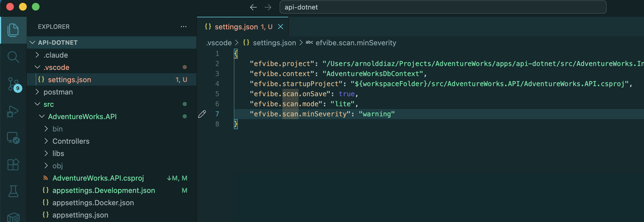Viewport: 644px width, 222px height.
Task: Click the JSON braces icon in breadcrumb
Action: pos(246,42)
